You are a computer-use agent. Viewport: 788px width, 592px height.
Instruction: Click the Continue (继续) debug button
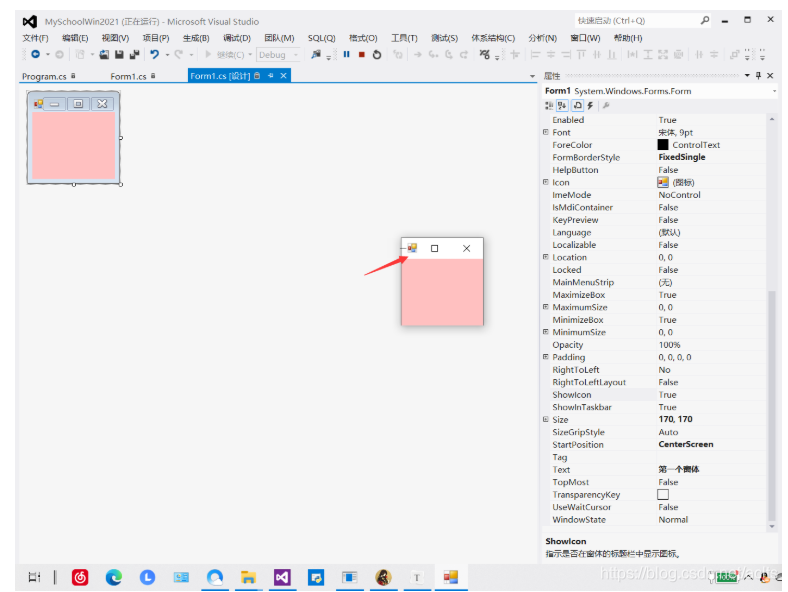(x=225, y=54)
